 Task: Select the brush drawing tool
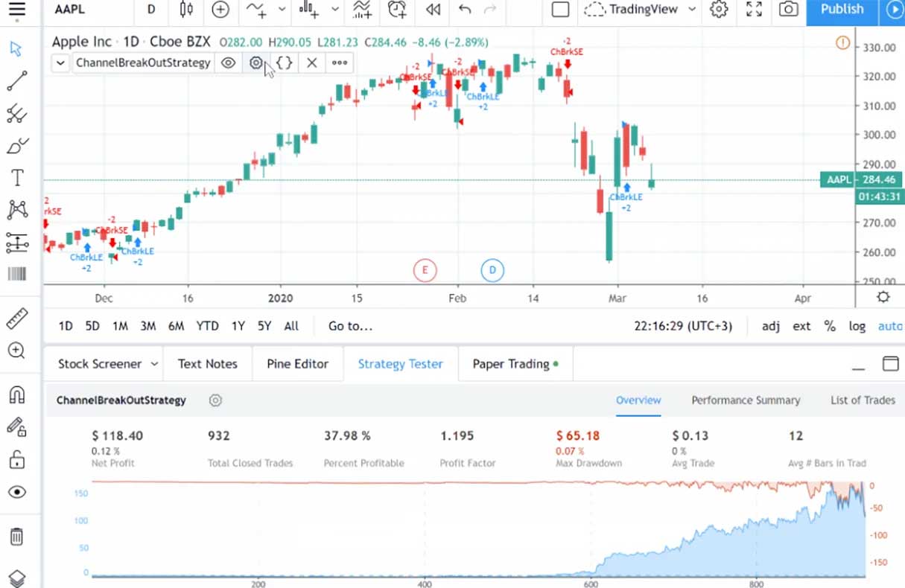pyautogui.click(x=16, y=146)
